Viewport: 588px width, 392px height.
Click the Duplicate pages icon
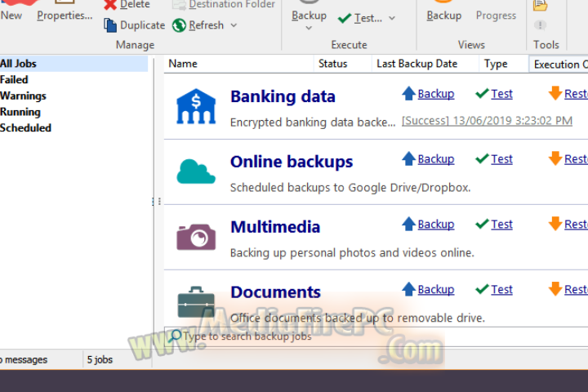pos(110,25)
